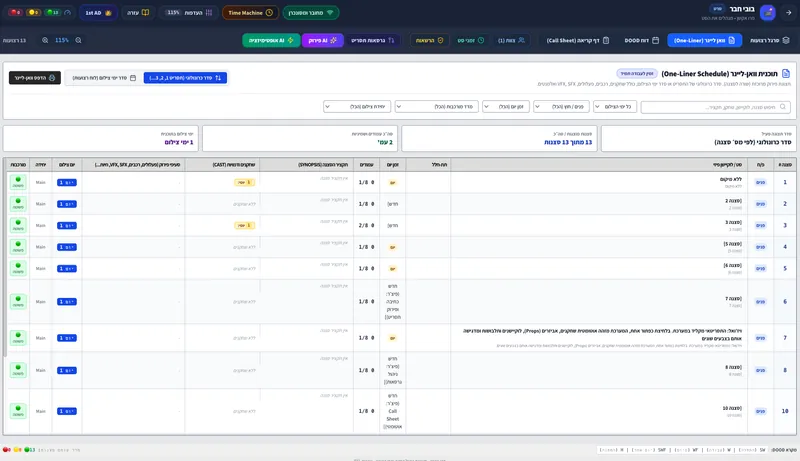
Task: Click the document icon beside One-Liner Schedule title
Action: point(786,74)
